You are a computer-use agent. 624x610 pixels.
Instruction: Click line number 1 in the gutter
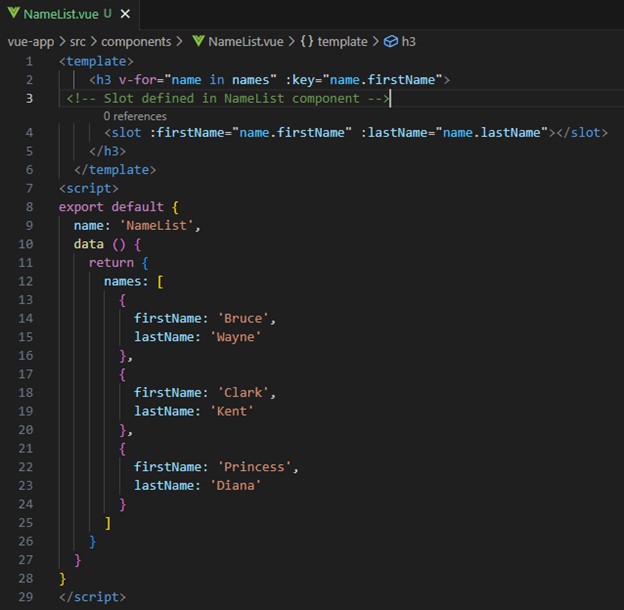click(29, 61)
